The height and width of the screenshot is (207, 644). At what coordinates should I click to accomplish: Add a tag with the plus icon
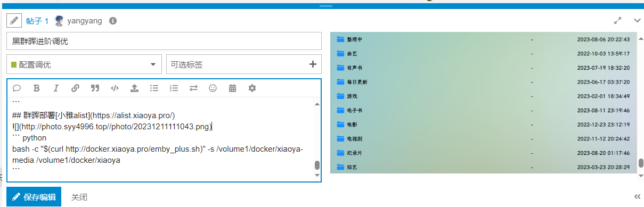313,64
